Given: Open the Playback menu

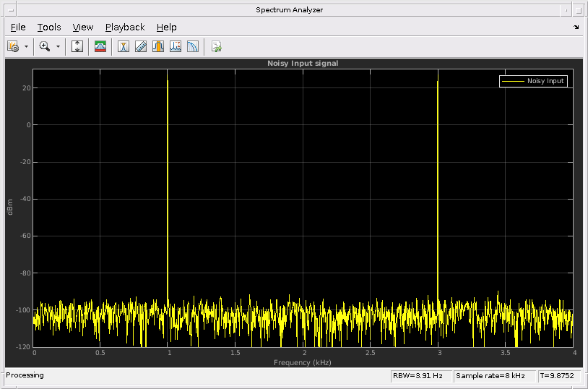Looking at the screenshot, I should coord(125,27).
